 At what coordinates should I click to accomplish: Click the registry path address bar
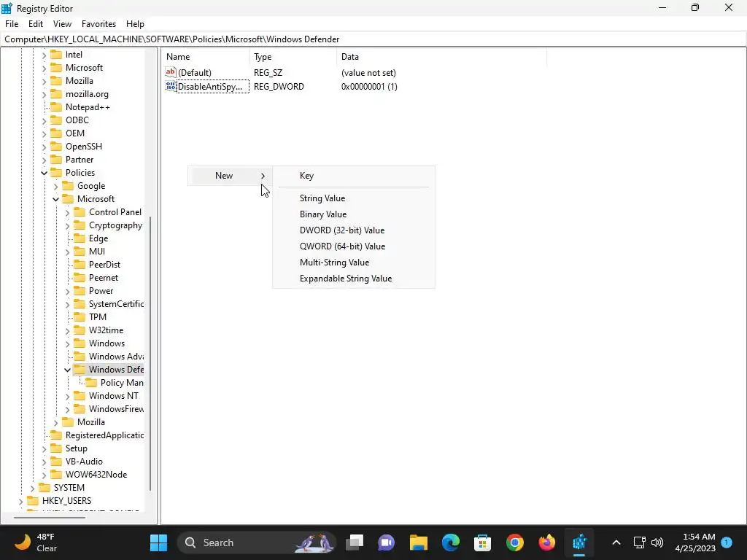coord(373,39)
